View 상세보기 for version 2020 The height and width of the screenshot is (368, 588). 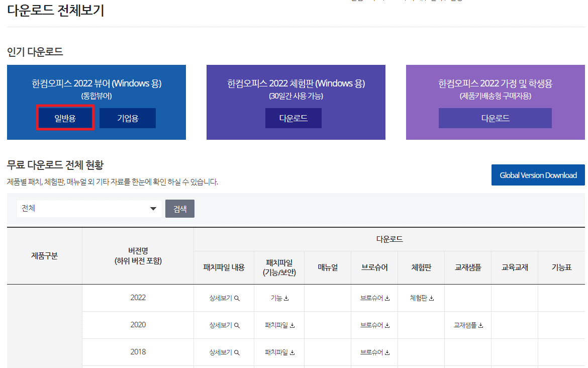click(x=224, y=325)
